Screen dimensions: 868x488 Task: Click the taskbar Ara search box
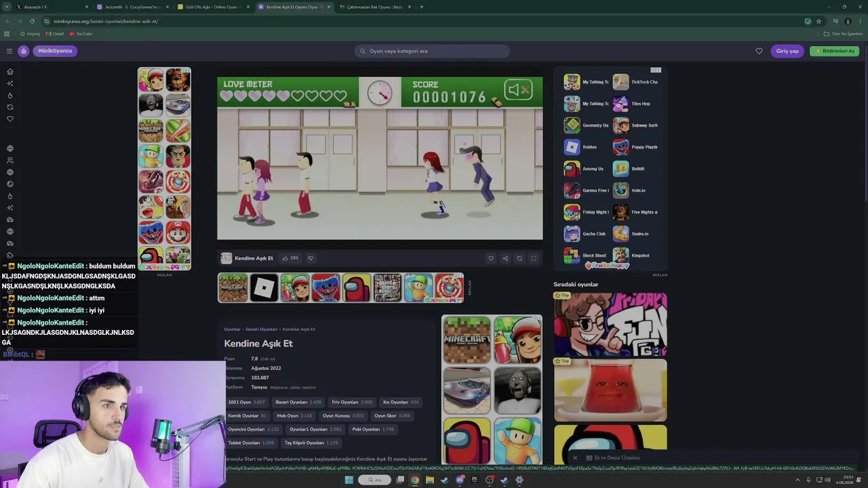(374, 480)
